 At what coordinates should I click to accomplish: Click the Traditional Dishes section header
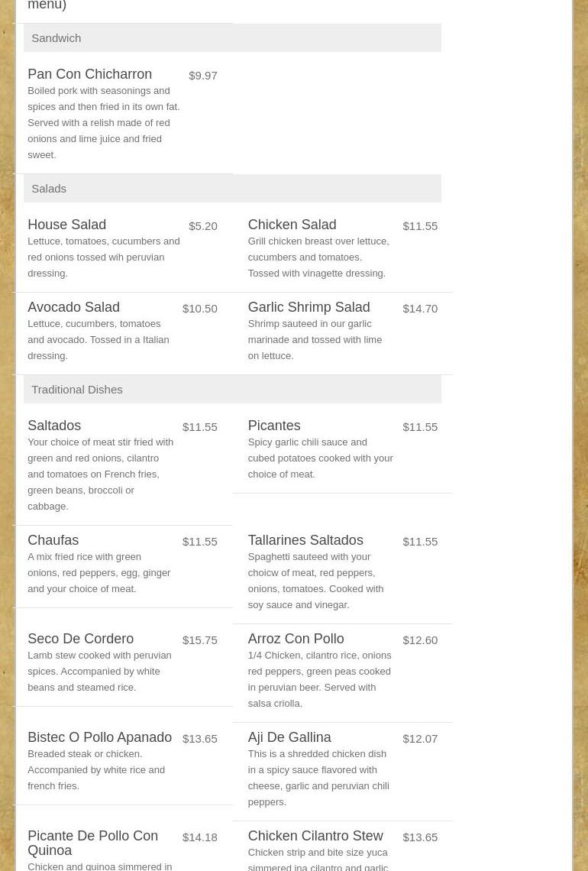[x=76, y=389]
